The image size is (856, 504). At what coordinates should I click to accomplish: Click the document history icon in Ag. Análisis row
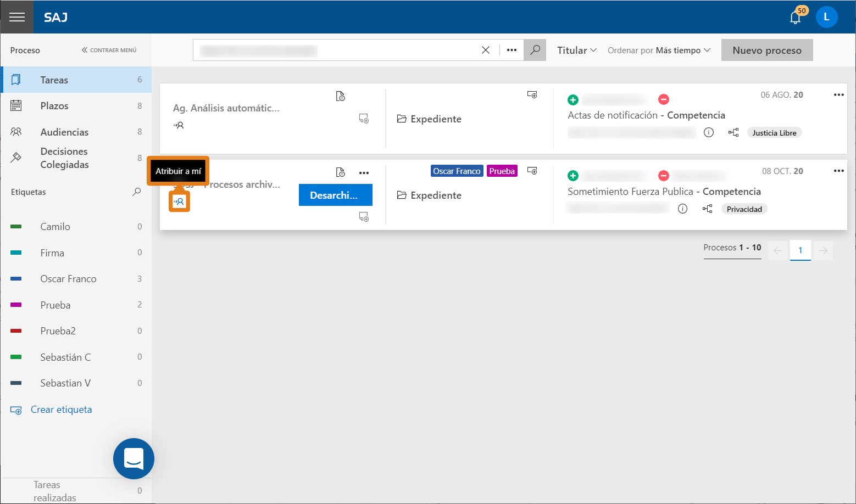point(341,96)
